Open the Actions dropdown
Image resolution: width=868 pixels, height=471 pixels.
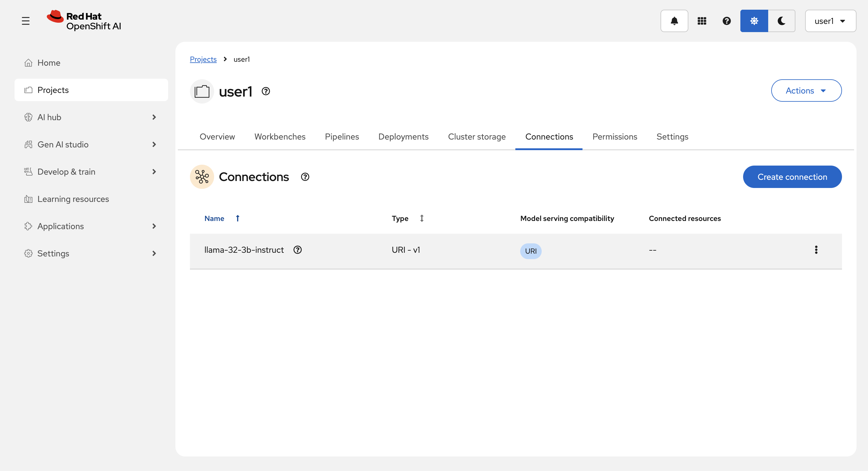tap(806, 91)
